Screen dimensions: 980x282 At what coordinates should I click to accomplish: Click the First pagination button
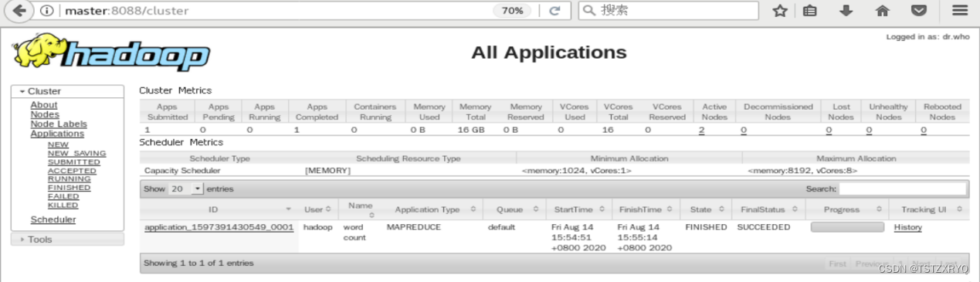tap(837, 263)
